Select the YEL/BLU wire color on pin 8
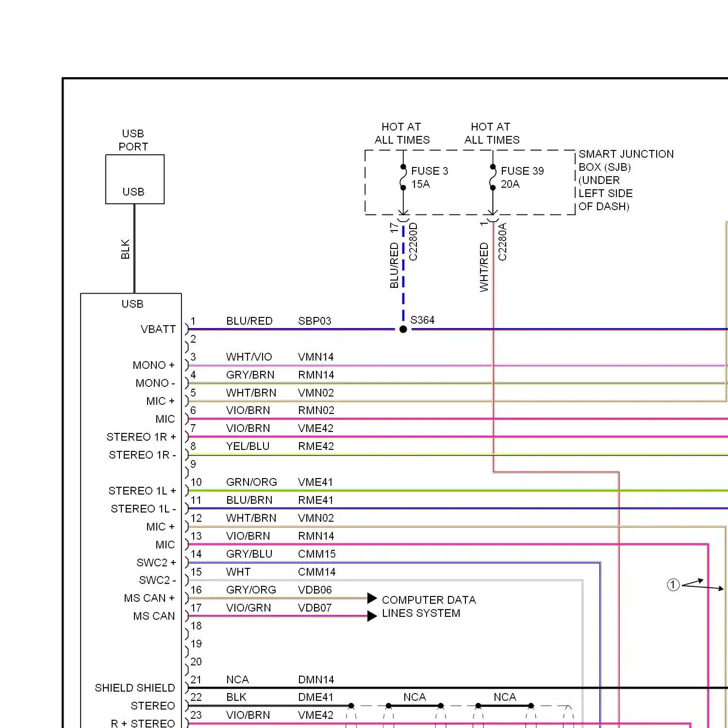Screen dimensions: 728x728 248,447
